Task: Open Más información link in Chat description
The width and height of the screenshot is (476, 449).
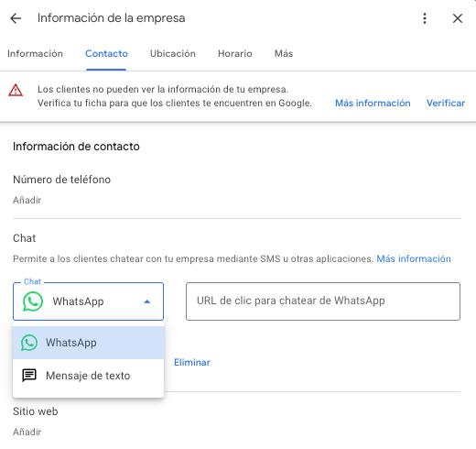Action: click(414, 258)
